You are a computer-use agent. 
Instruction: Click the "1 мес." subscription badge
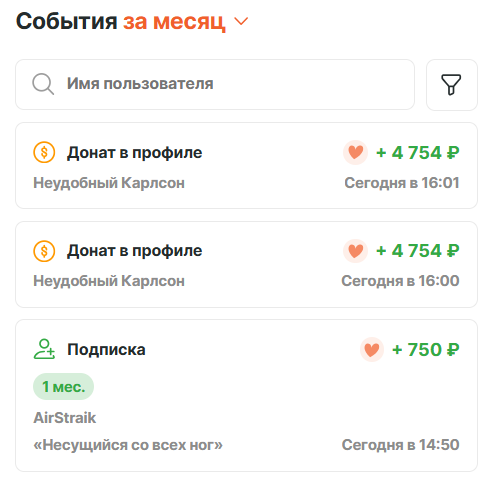tap(63, 387)
